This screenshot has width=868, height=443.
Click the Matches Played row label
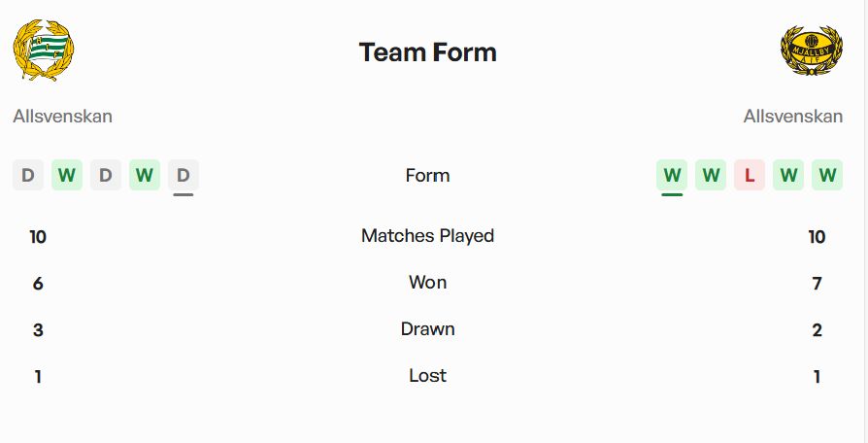(x=427, y=236)
